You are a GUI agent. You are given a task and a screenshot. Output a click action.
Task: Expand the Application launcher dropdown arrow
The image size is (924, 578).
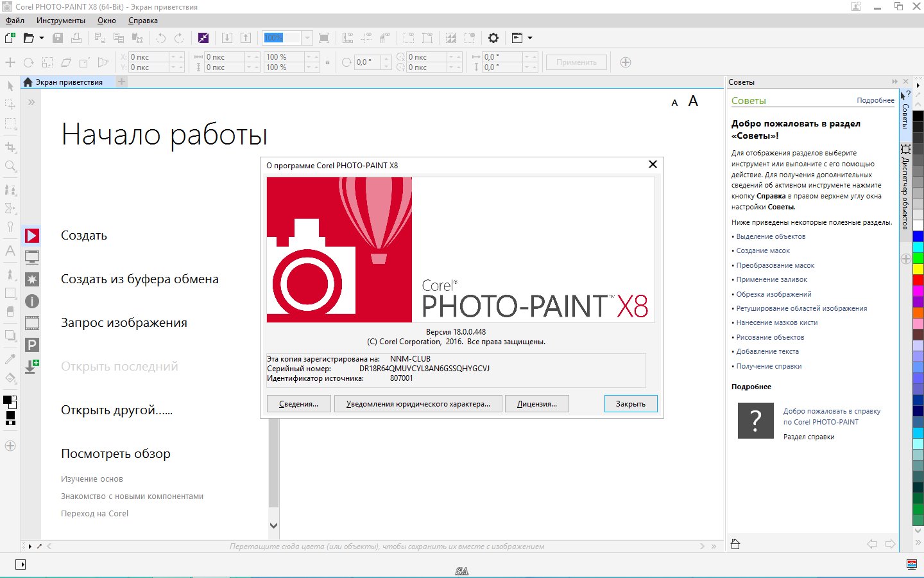pos(530,38)
